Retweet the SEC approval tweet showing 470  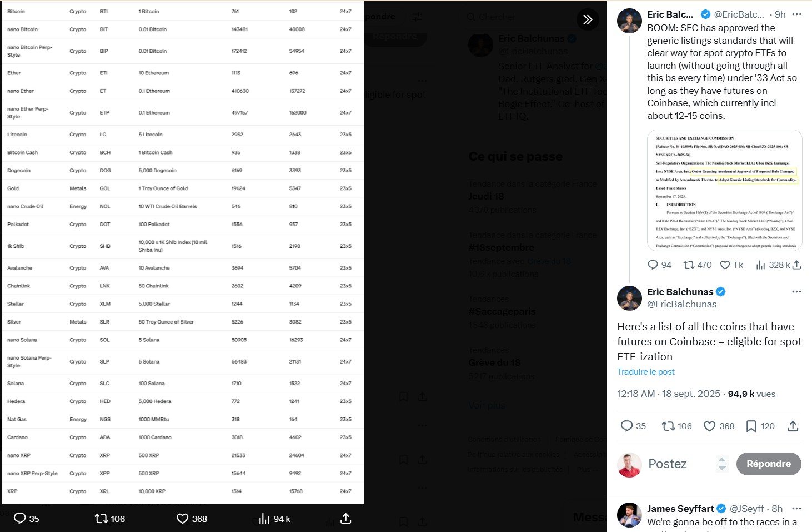click(697, 265)
